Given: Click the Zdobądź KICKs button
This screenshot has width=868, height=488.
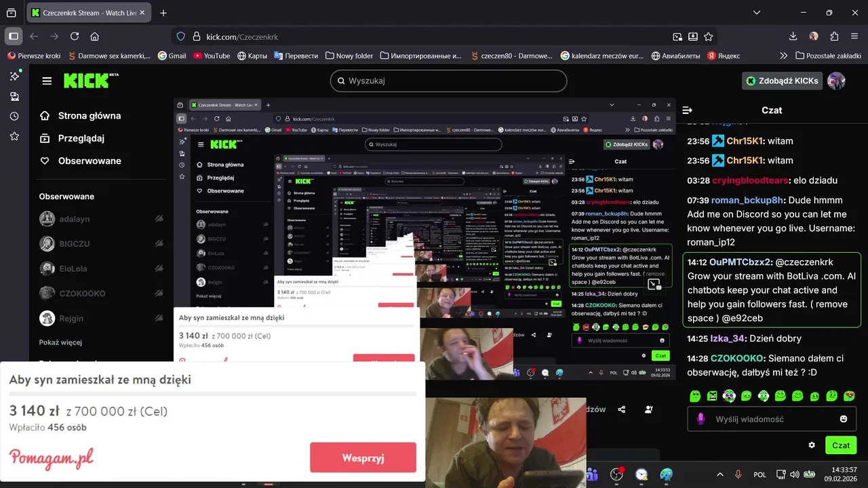Looking at the screenshot, I should [x=782, y=81].
